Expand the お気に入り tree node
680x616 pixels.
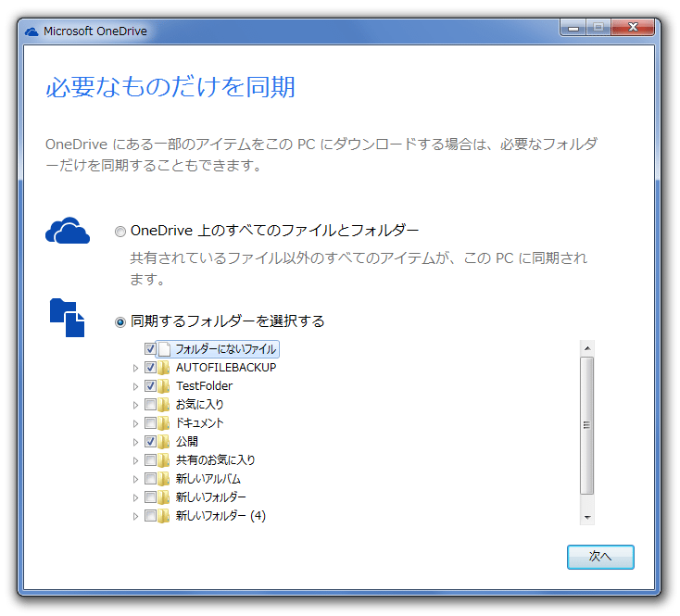point(135,405)
